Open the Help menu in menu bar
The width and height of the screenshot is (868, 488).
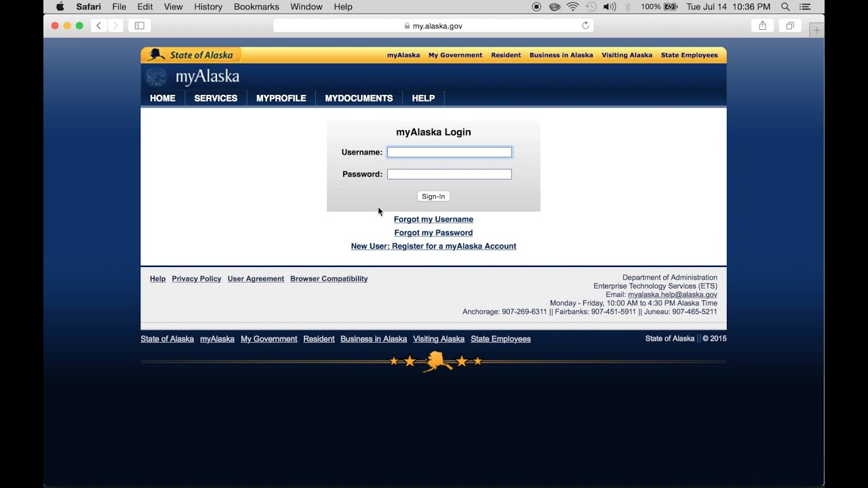343,7
